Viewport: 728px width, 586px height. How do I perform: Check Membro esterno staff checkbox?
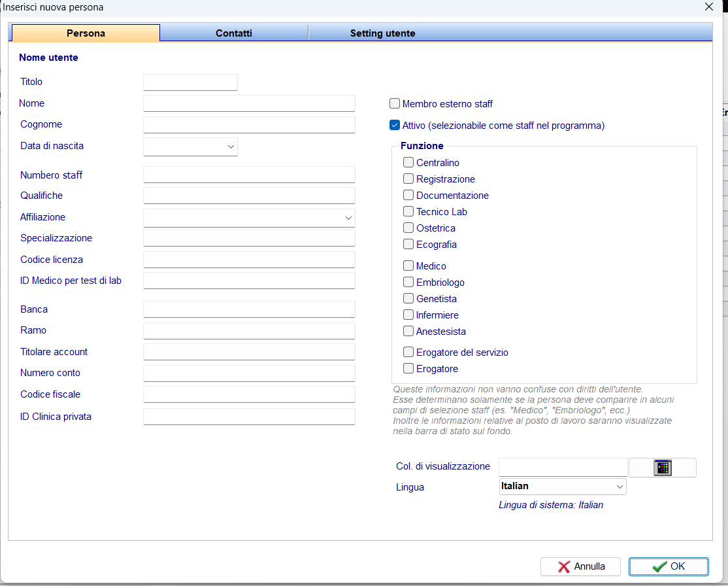[395, 103]
